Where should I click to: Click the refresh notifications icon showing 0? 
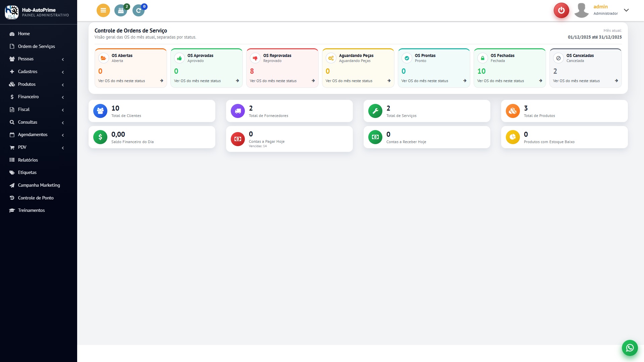[x=139, y=10]
